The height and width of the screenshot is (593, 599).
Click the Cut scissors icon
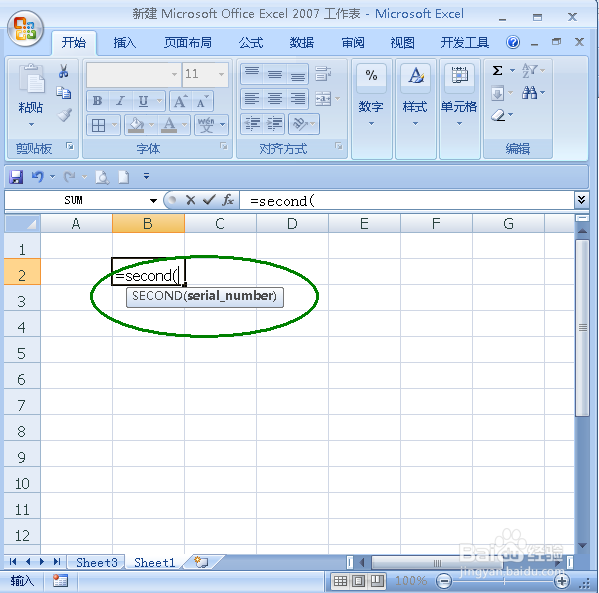tap(63, 71)
